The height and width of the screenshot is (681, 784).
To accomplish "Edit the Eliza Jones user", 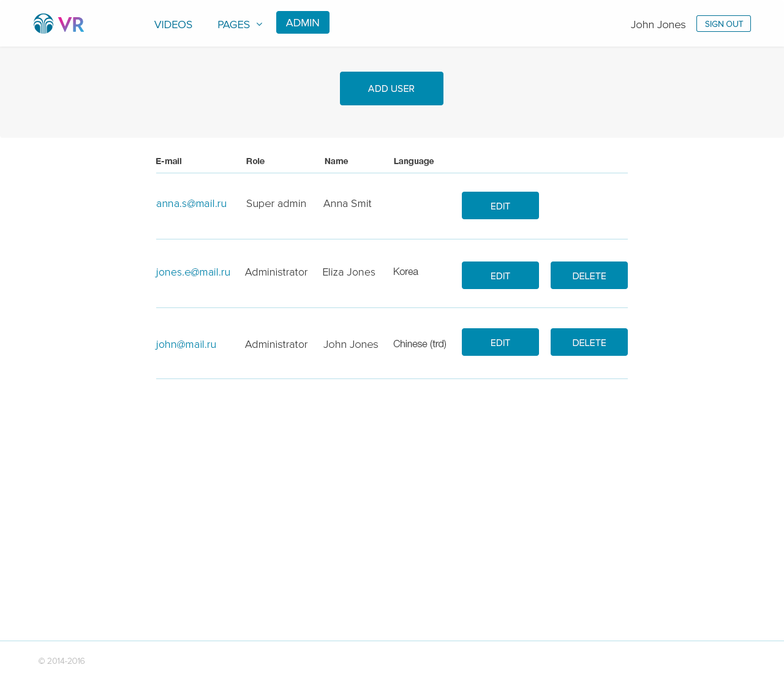I will coord(500,276).
